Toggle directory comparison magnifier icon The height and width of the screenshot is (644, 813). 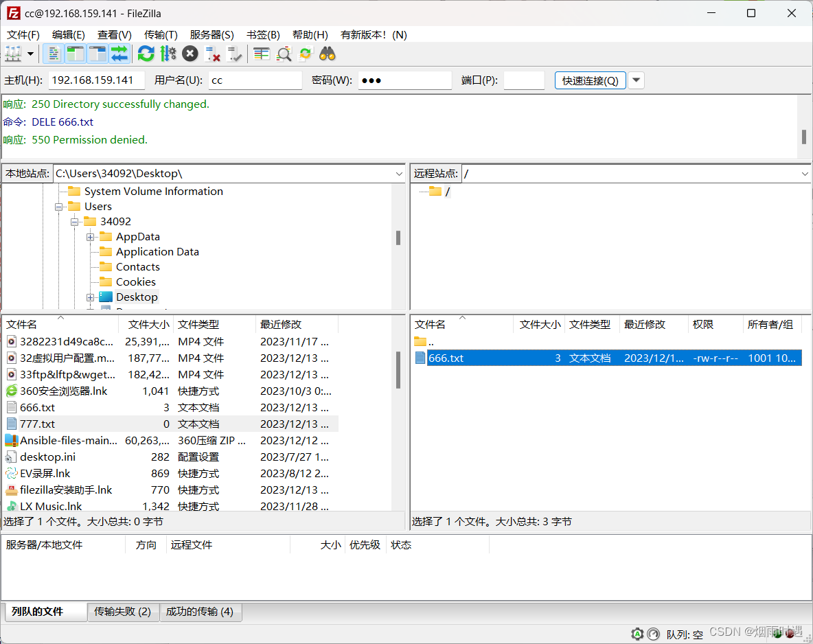tap(284, 54)
